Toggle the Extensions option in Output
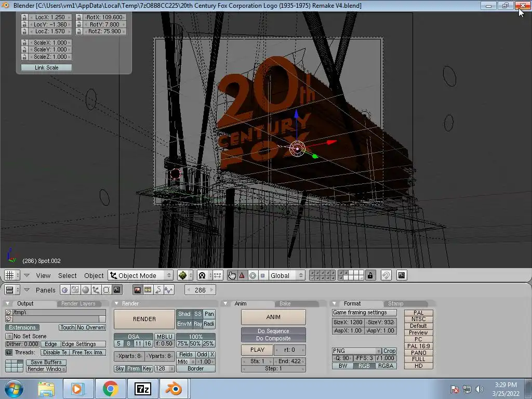 [x=22, y=328]
